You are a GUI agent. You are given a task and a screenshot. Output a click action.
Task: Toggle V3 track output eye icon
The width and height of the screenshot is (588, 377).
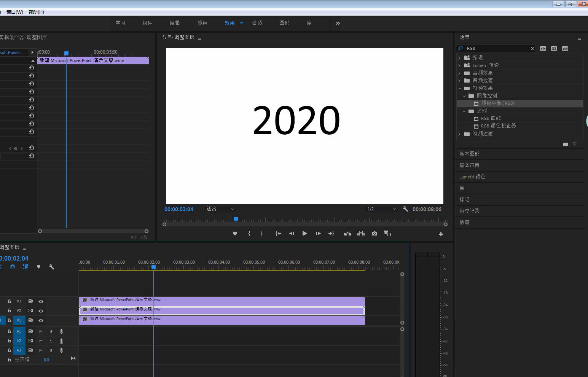click(x=41, y=301)
